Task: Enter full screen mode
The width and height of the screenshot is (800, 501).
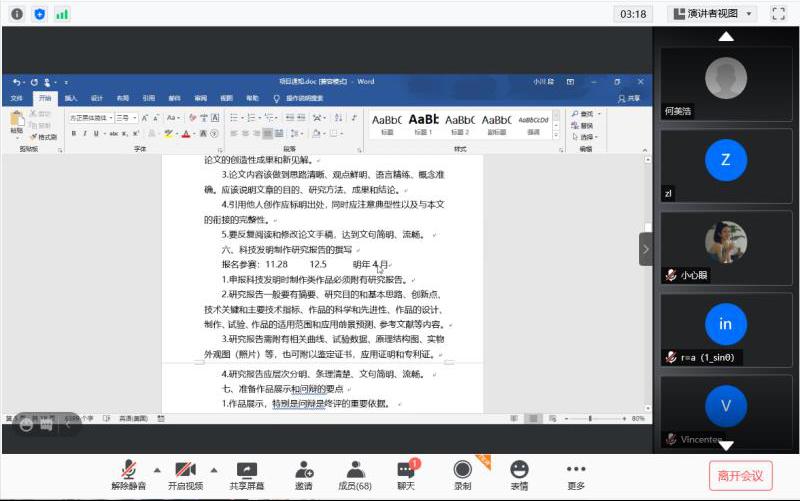Action: pos(779,14)
